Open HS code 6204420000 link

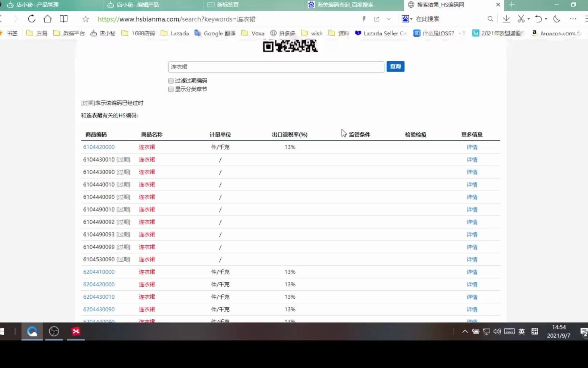click(x=99, y=284)
